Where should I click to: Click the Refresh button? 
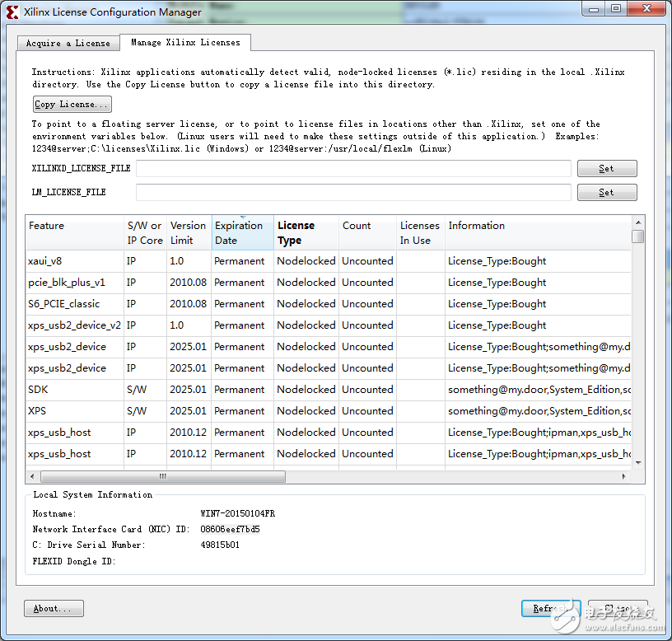pos(551,608)
